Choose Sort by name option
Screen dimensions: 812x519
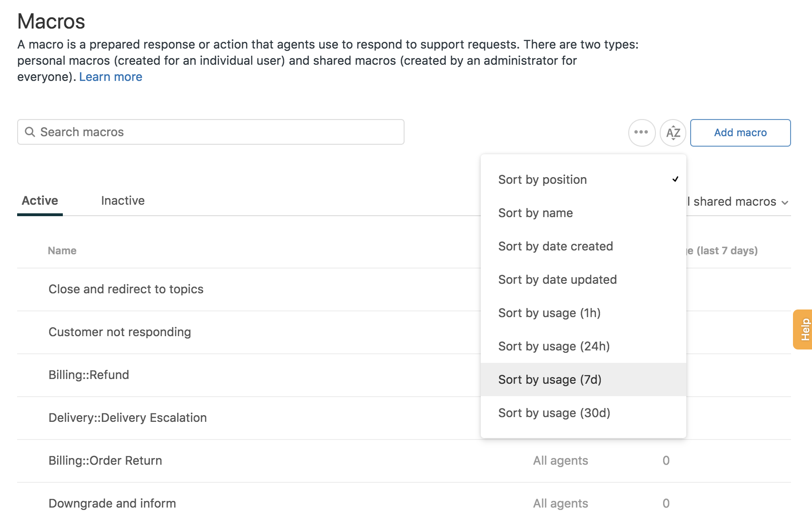[x=535, y=213]
